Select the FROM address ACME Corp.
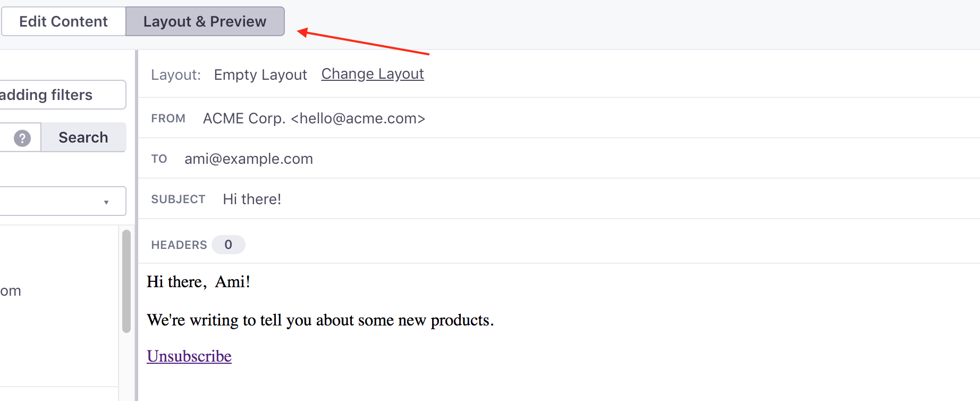Image resolution: width=980 pixels, height=401 pixels. tap(314, 118)
